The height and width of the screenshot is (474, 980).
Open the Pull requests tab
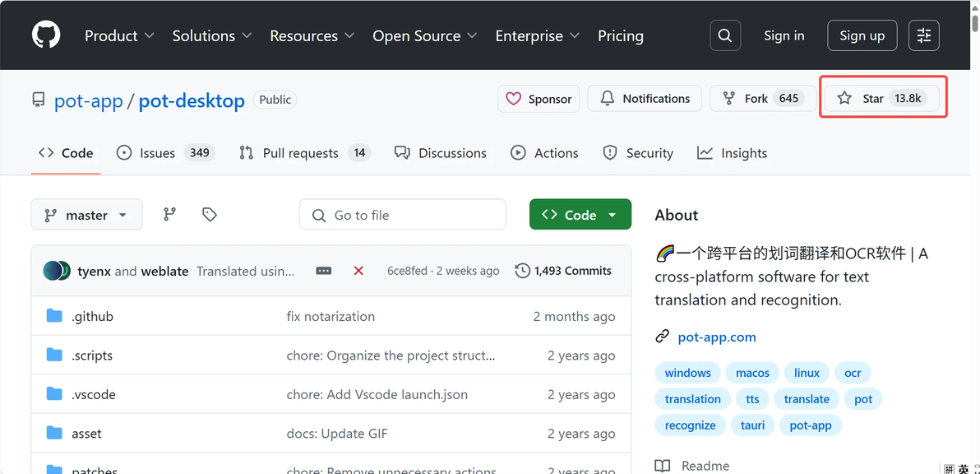click(300, 153)
